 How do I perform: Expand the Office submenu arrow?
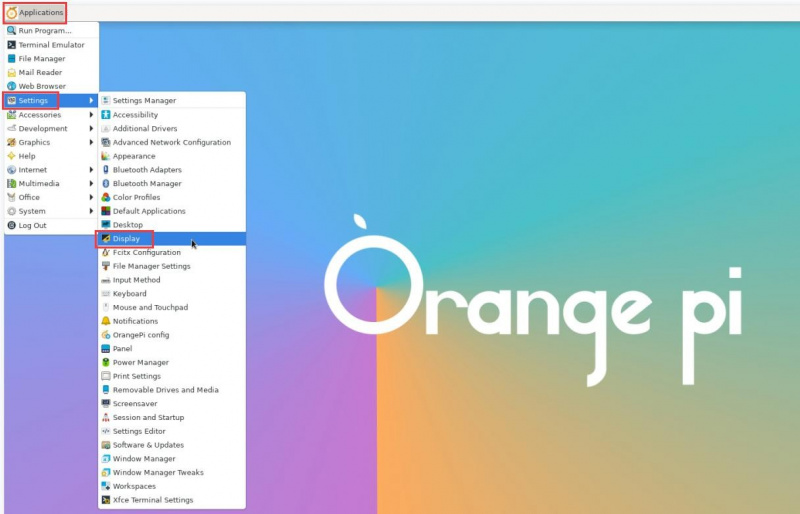coord(91,198)
